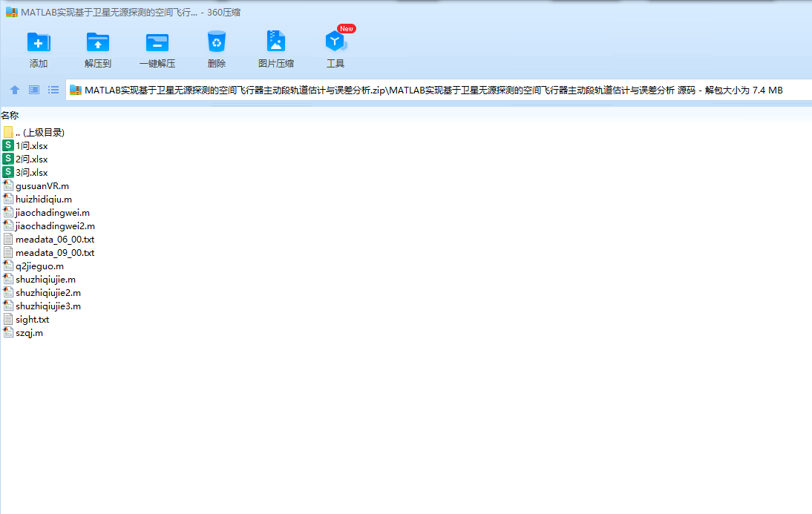The width and height of the screenshot is (812, 514).
Task: Click the text file icon of sight.txt
Action: [x=7, y=320]
